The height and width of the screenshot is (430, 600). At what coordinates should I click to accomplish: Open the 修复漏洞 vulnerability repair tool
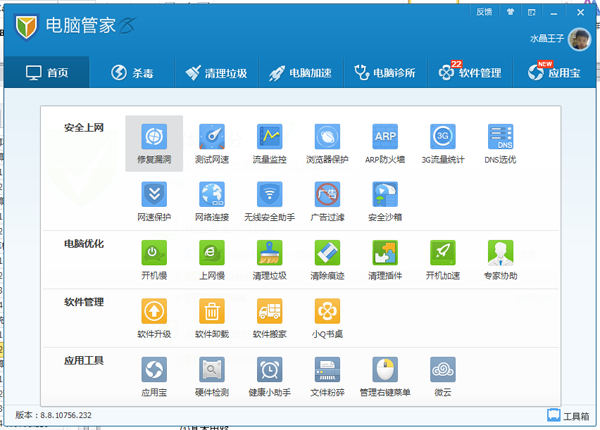click(154, 143)
